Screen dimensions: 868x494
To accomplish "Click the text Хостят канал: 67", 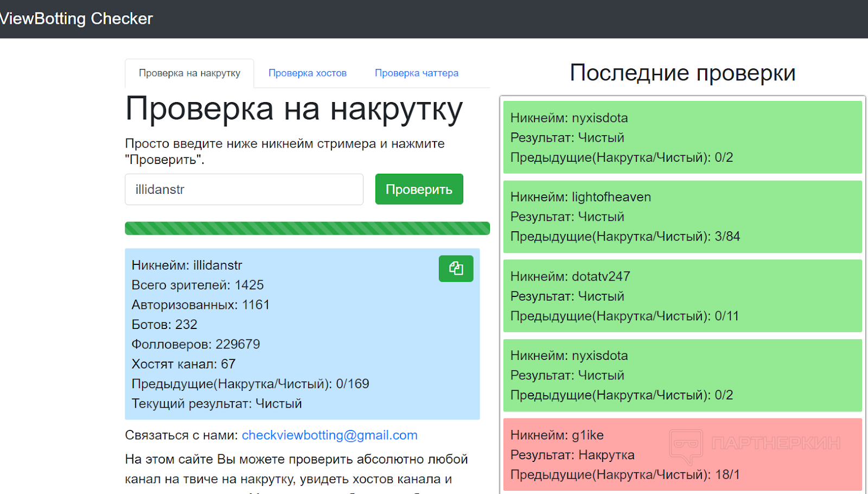I will pos(183,364).
